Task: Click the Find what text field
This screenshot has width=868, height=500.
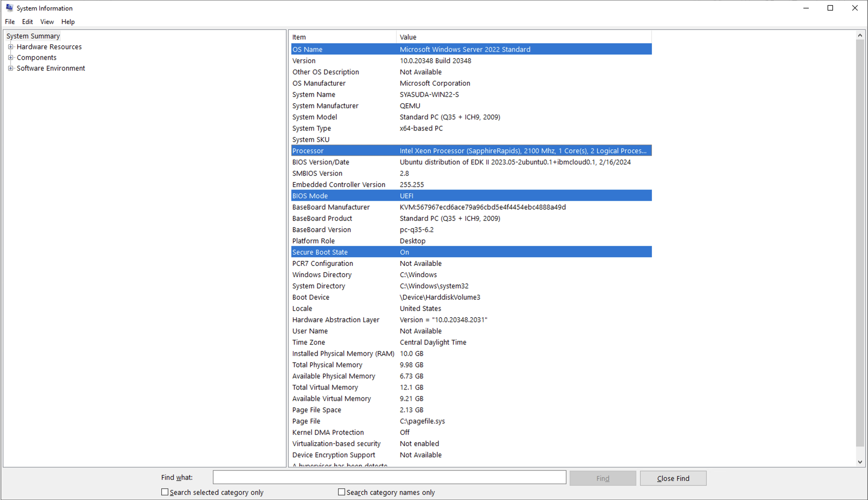Action: [x=389, y=477]
